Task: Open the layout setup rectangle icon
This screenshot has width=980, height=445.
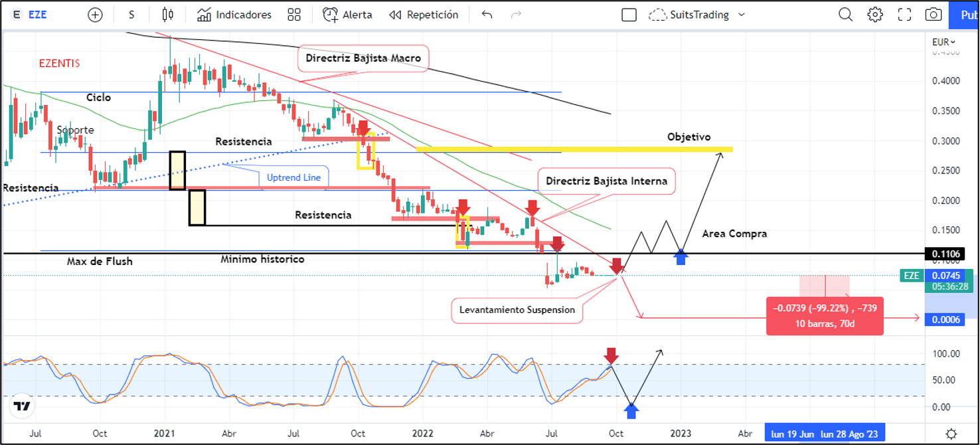Action: click(629, 15)
